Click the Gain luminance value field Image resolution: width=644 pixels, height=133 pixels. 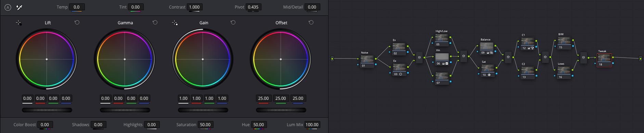[x=183, y=98]
